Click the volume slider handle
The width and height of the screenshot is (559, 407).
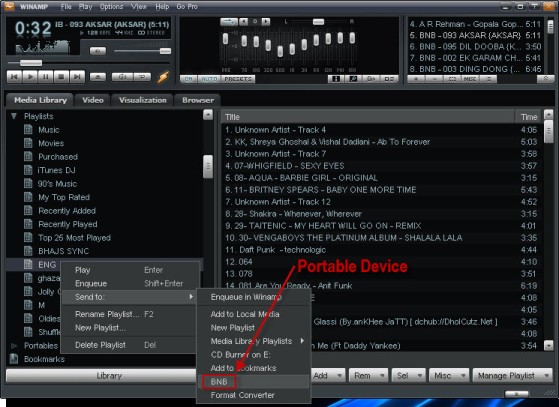coord(165,51)
